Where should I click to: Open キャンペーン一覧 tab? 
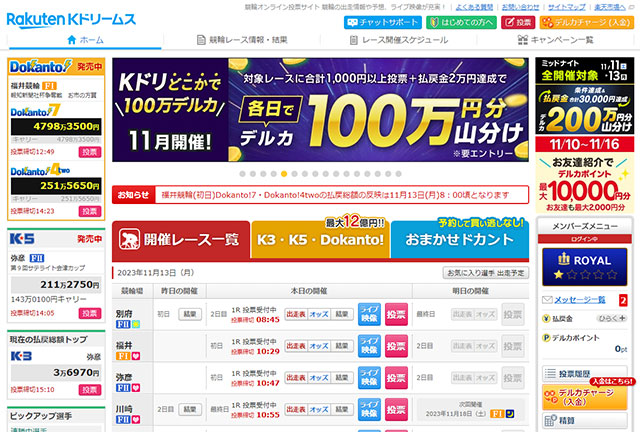click(x=555, y=40)
